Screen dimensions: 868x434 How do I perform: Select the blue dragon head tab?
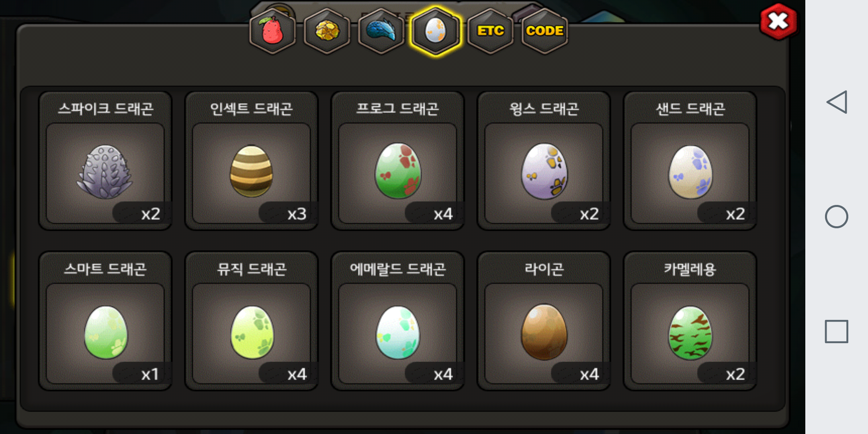381,31
